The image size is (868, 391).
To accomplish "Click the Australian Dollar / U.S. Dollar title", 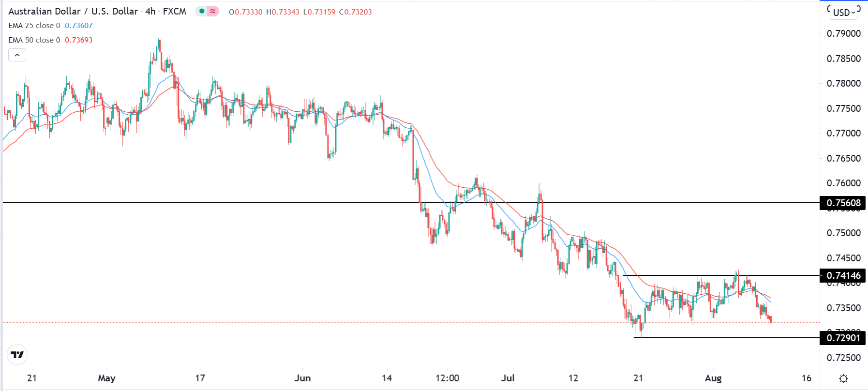I will pyautogui.click(x=73, y=11).
